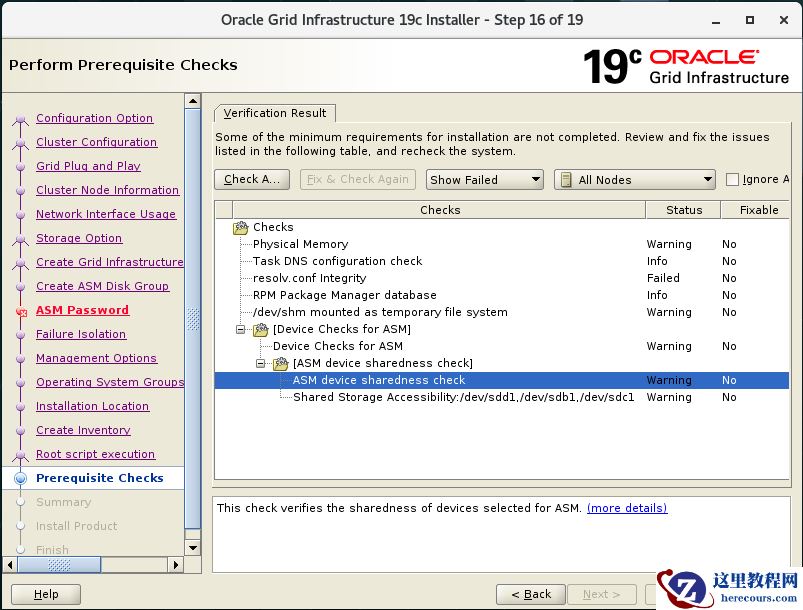This screenshot has height=610, width=803.
Task: Select the Physical Memory check row
Action: point(501,244)
